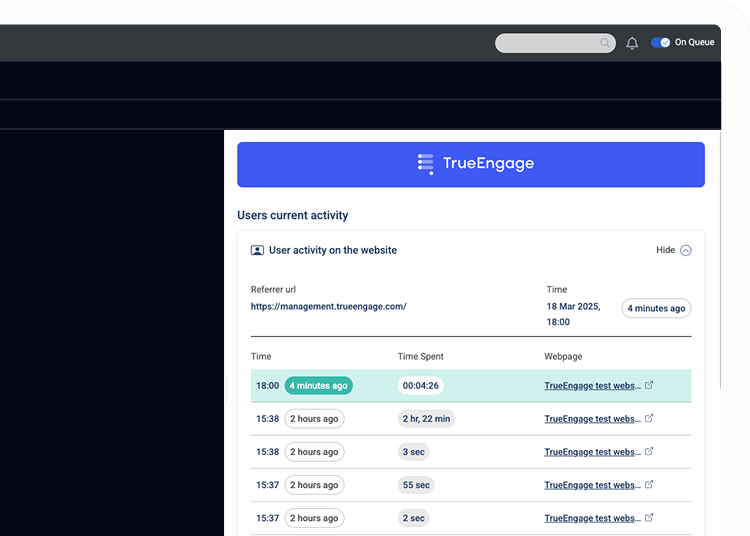The width and height of the screenshot is (750, 536).
Task: Click the user activity panel icon
Action: (257, 250)
